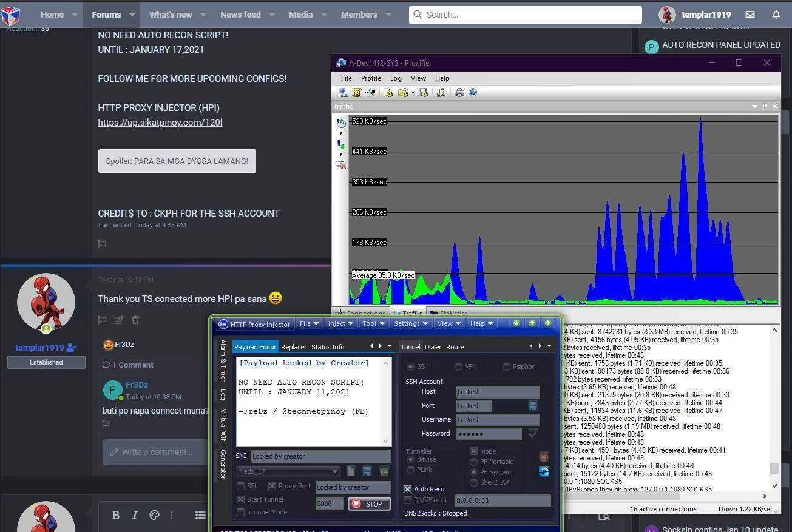
Task: Click the report flag icon under the CKPH credits post
Action: (103, 244)
